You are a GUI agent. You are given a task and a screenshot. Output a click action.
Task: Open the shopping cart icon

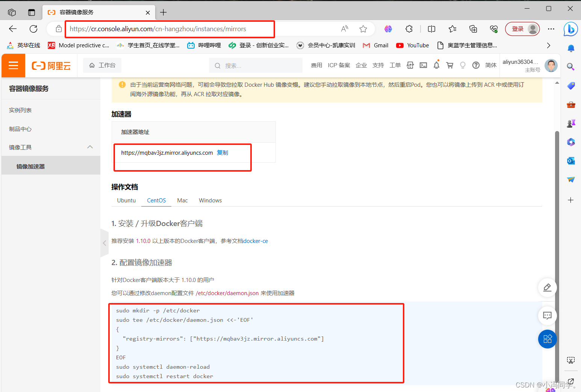click(449, 65)
